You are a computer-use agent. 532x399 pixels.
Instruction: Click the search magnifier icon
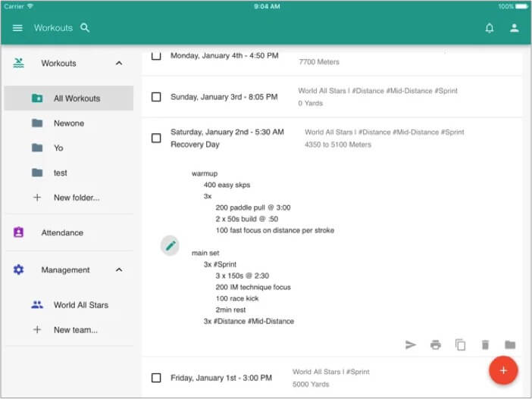85,28
